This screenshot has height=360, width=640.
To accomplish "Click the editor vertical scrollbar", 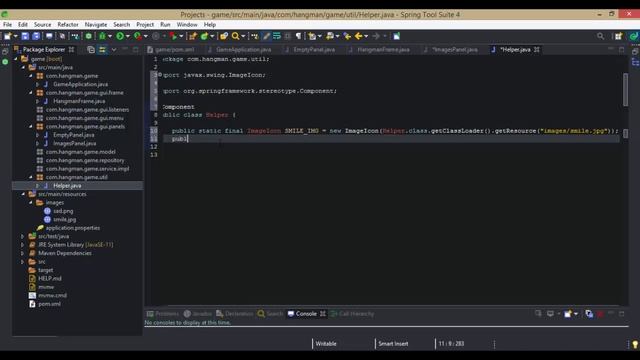I will tap(625, 90).
